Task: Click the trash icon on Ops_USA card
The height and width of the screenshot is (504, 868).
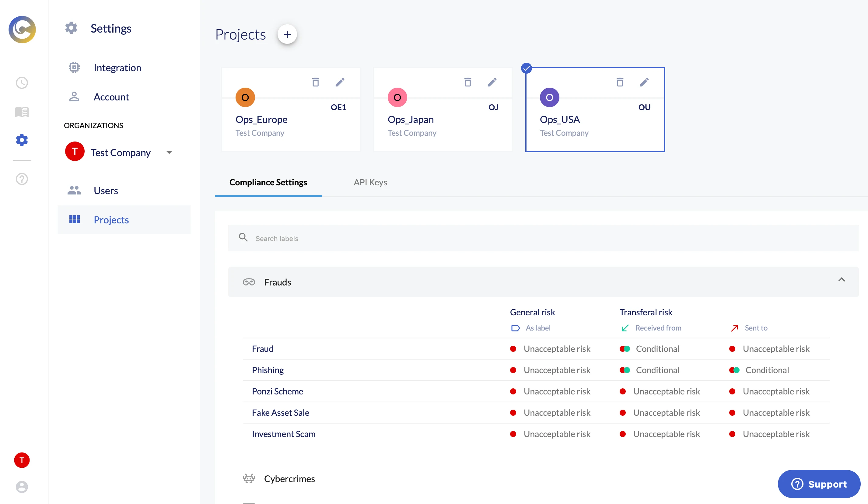Action: (x=620, y=82)
